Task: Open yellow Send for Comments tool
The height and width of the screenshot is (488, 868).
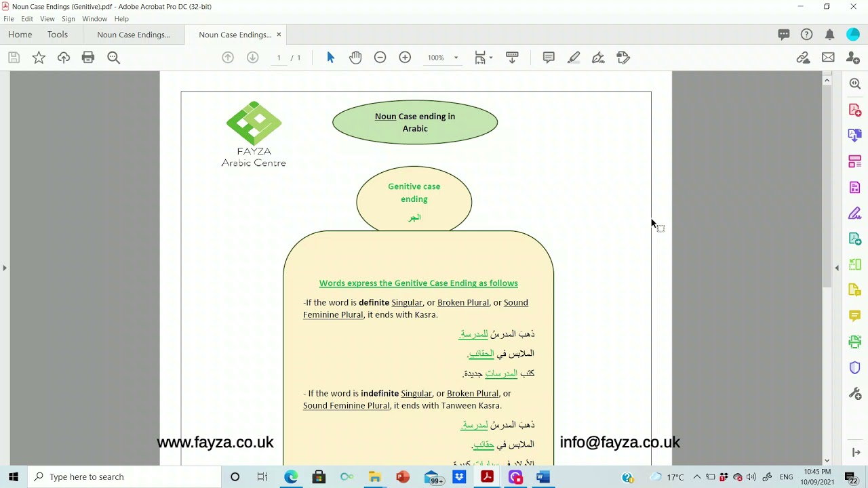Action: (x=855, y=290)
